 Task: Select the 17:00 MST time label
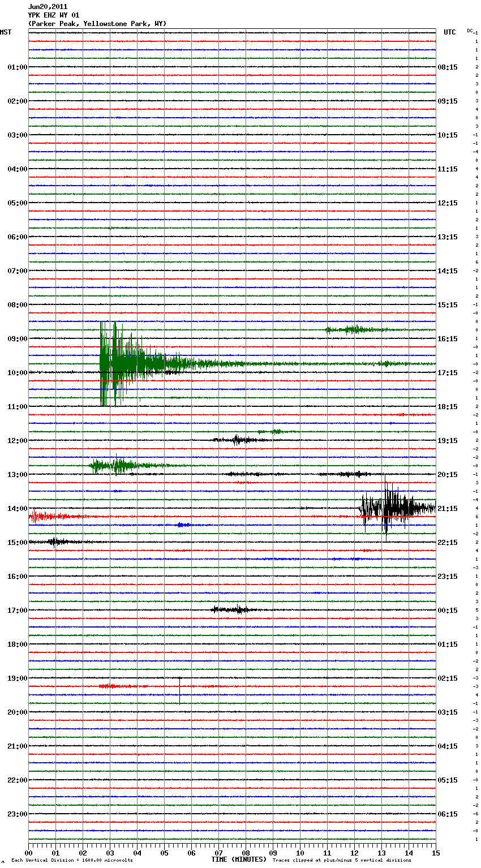(17, 611)
